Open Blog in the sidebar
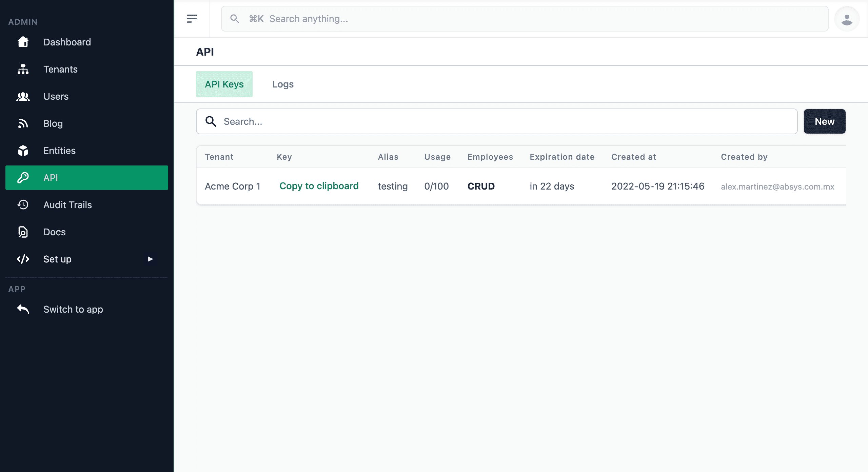868x472 pixels. pyautogui.click(x=87, y=123)
